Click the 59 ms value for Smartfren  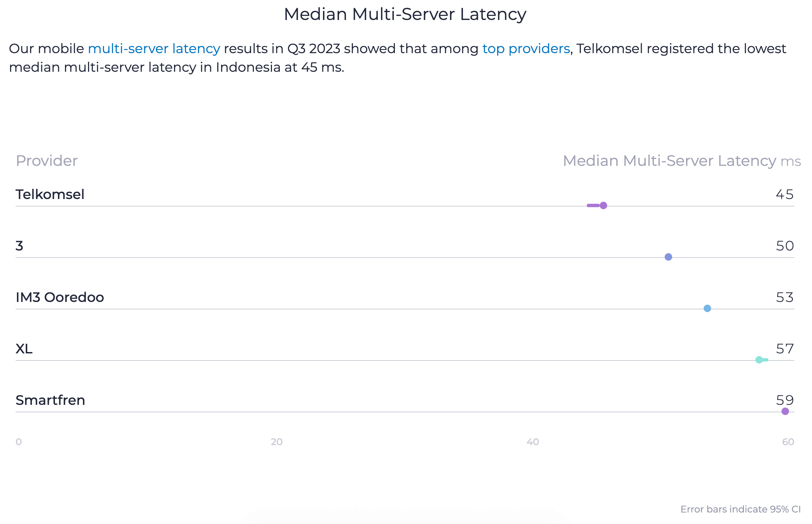tap(785, 400)
